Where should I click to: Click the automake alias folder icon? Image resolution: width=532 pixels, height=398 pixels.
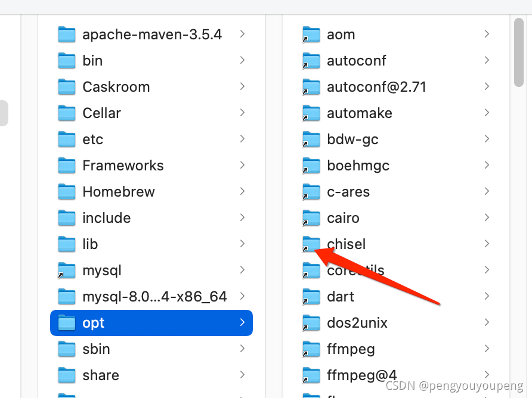(311, 113)
